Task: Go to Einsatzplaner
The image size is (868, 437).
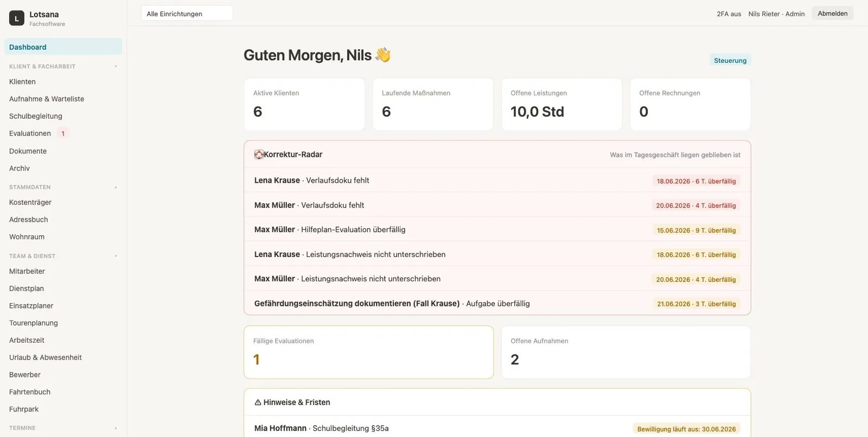Action: coord(63,306)
